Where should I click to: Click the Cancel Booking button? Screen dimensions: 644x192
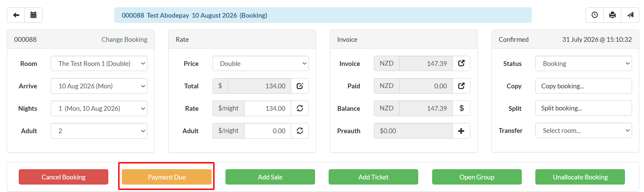[63, 177]
